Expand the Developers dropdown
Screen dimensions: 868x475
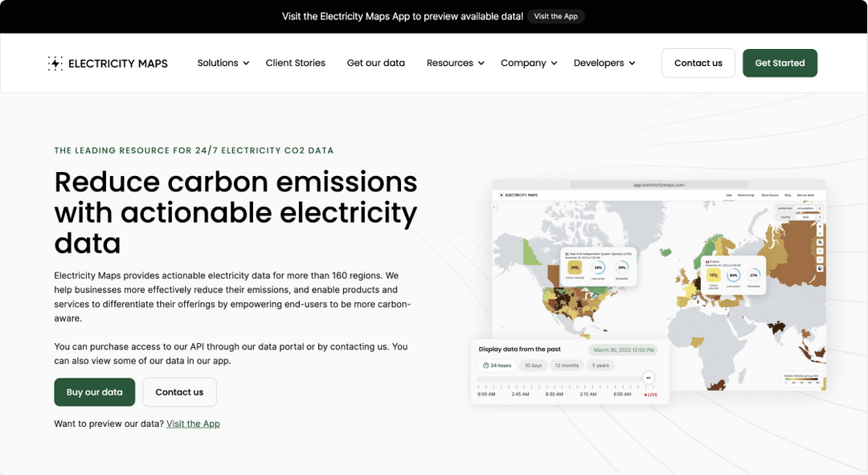pyautogui.click(x=599, y=63)
